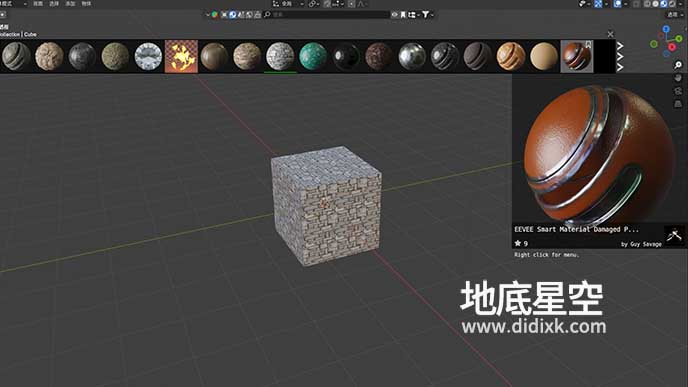Open the snapping options dropdown
688x387 pixels.
(337, 4)
